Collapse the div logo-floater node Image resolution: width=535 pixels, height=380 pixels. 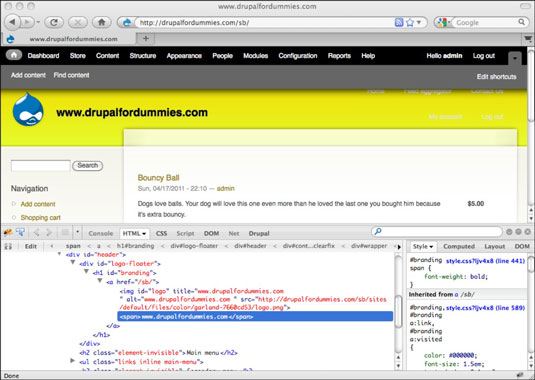73,263
